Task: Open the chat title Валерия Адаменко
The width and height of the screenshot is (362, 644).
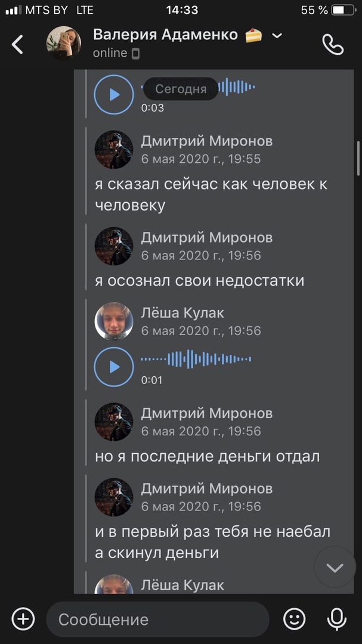Action: [166, 35]
